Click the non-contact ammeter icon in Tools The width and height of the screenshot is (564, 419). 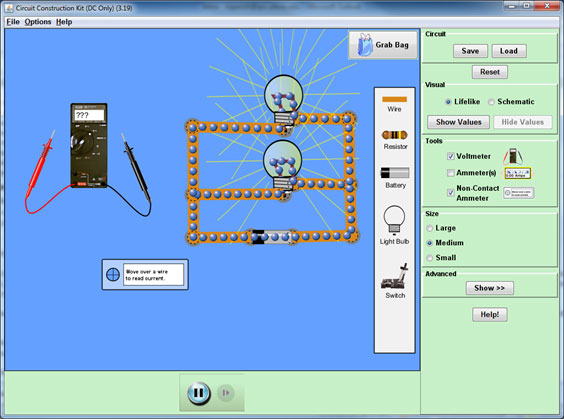tap(518, 193)
